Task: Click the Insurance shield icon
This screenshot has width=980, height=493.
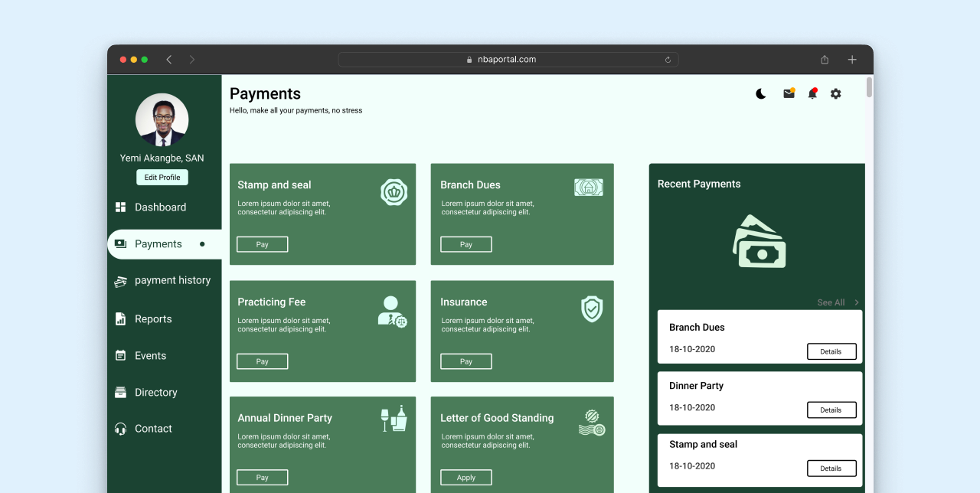Action: coord(592,309)
